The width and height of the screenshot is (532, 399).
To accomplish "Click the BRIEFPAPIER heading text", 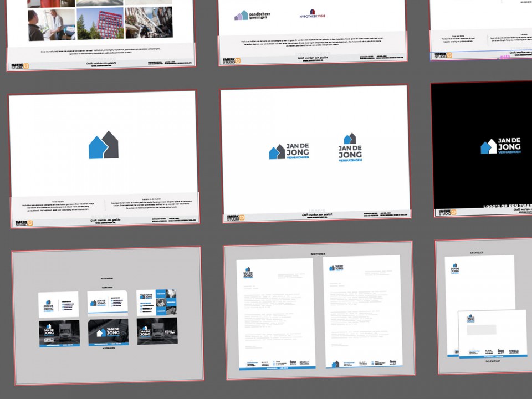I will pos(318,254).
